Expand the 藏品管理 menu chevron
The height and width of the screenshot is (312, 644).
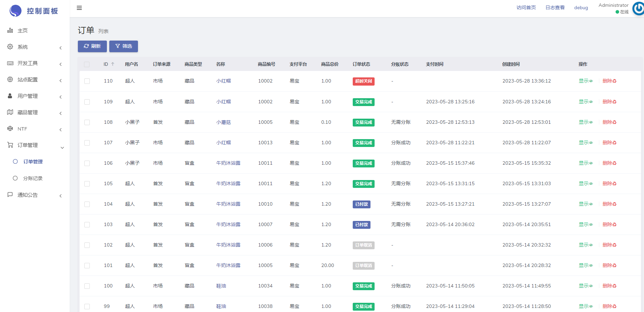pos(61,113)
